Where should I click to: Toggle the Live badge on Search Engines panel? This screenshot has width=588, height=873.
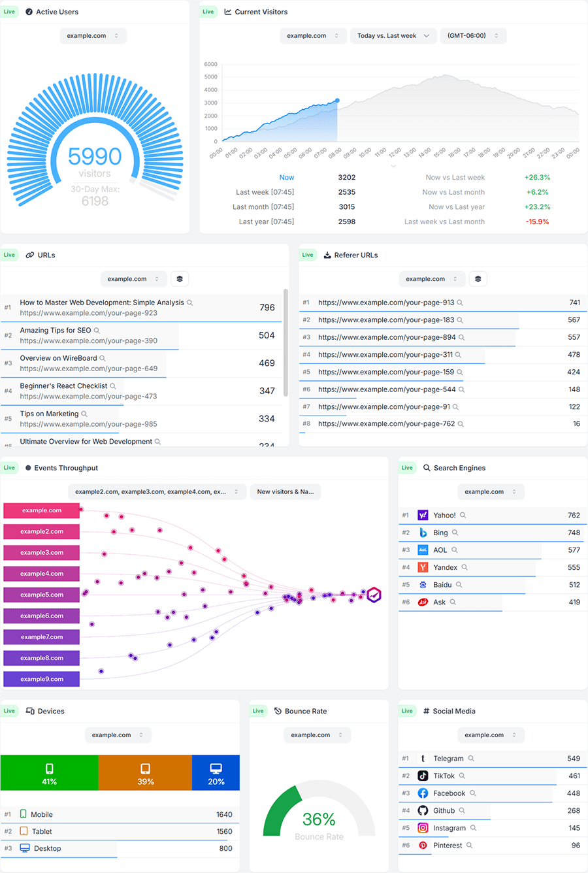[407, 468]
